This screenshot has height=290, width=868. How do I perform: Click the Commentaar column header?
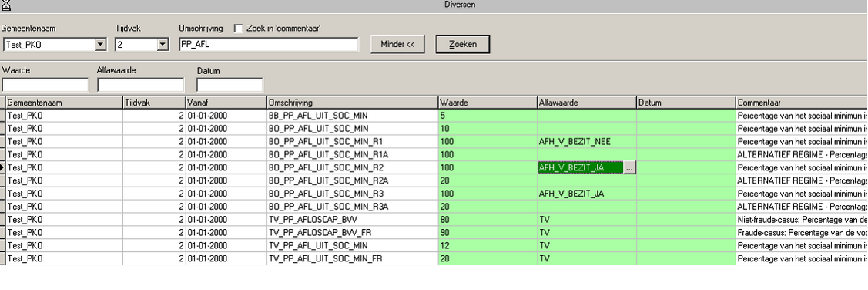pos(802,103)
